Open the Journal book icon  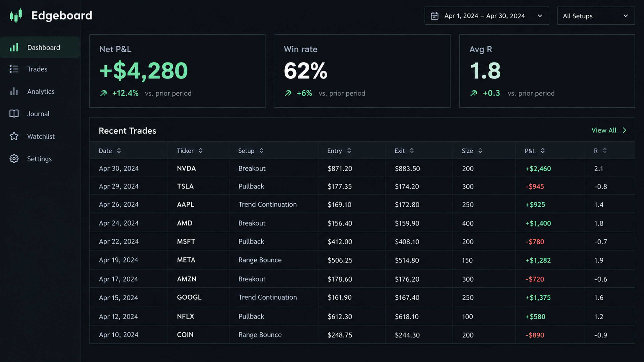[x=14, y=114]
